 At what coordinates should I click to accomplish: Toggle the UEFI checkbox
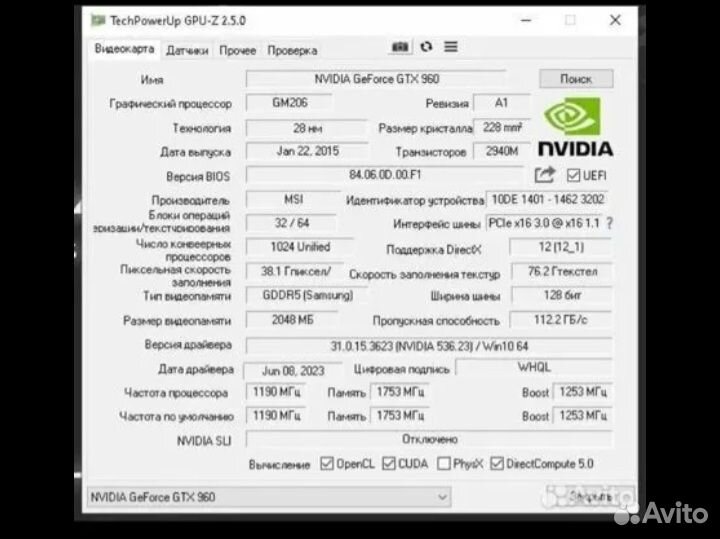click(573, 175)
